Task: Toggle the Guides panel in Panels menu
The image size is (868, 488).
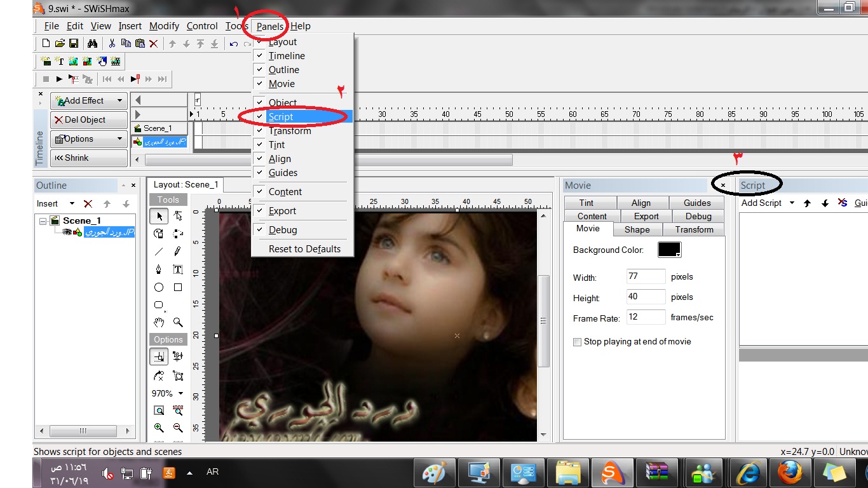Action: click(283, 173)
